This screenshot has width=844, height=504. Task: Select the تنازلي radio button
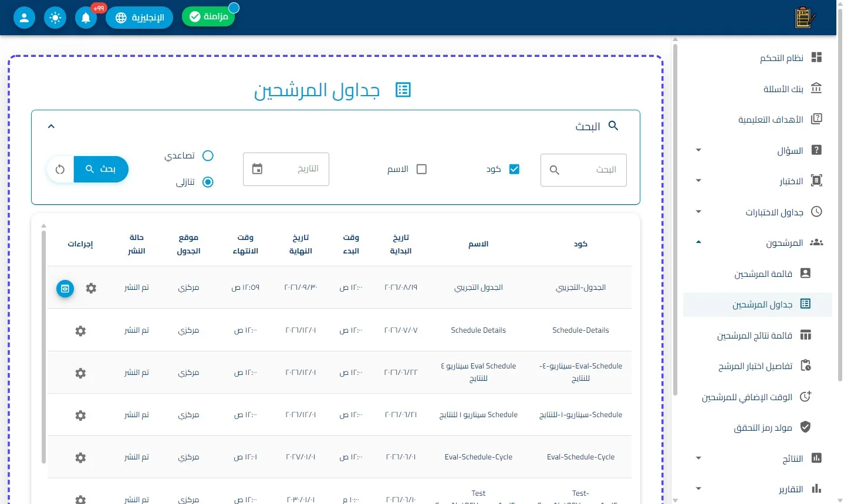click(208, 182)
